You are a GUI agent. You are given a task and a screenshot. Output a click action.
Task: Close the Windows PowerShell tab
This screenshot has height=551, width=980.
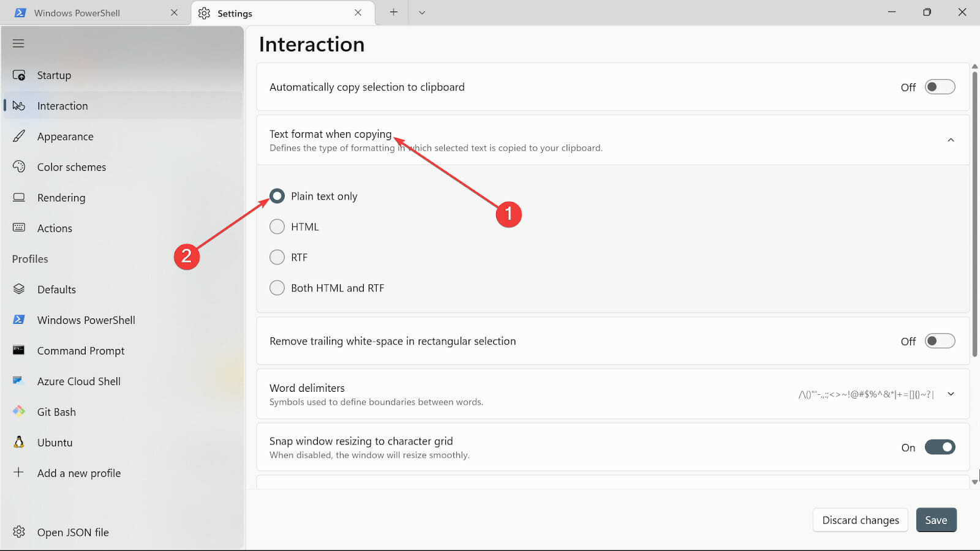coord(175,12)
